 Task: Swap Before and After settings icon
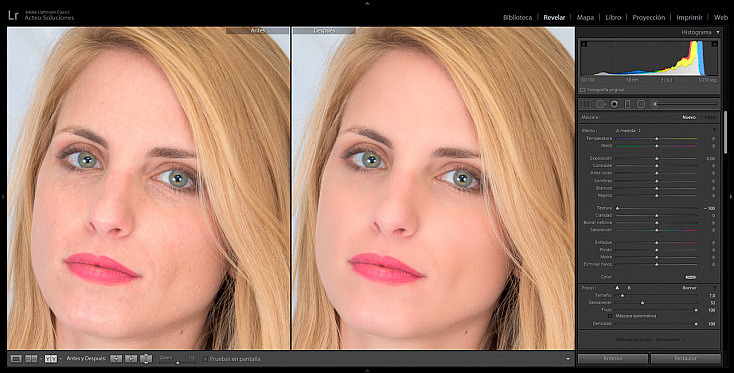click(x=146, y=359)
